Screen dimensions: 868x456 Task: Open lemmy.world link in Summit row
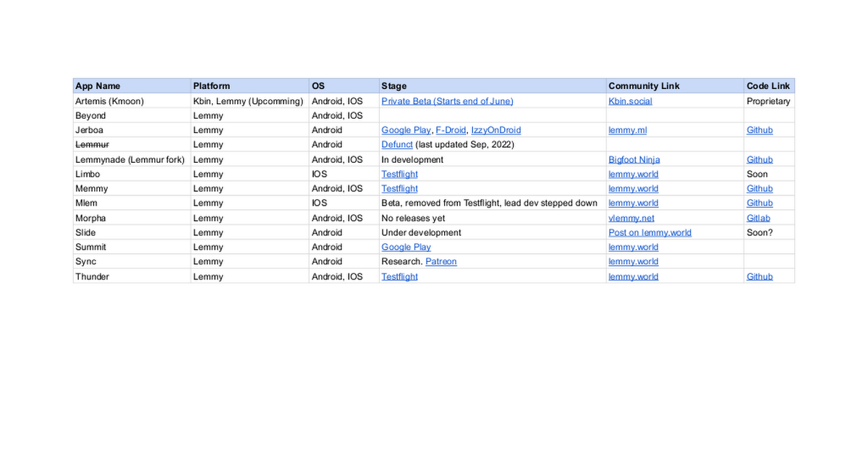click(633, 247)
